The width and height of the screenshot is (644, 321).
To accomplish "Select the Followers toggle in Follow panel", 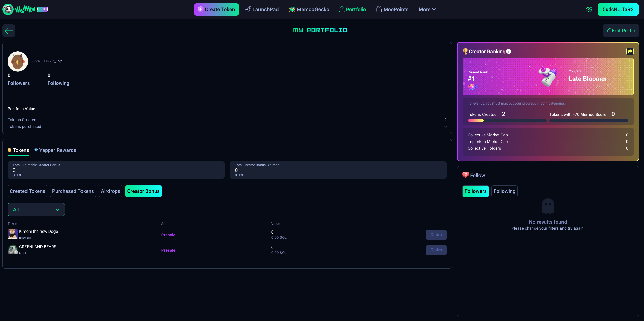I will tap(475, 191).
